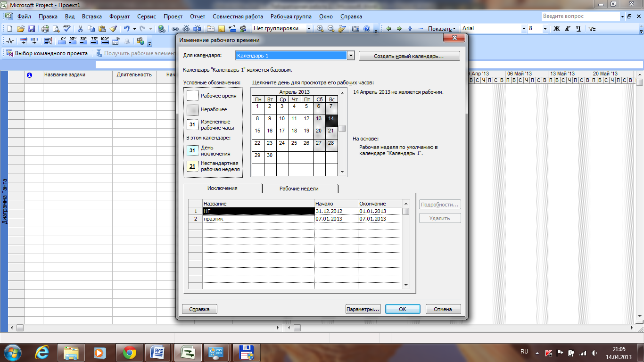Click the 'празник' exception name cell
Viewport: 644px width, 362px height.
[x=258, y=219]
